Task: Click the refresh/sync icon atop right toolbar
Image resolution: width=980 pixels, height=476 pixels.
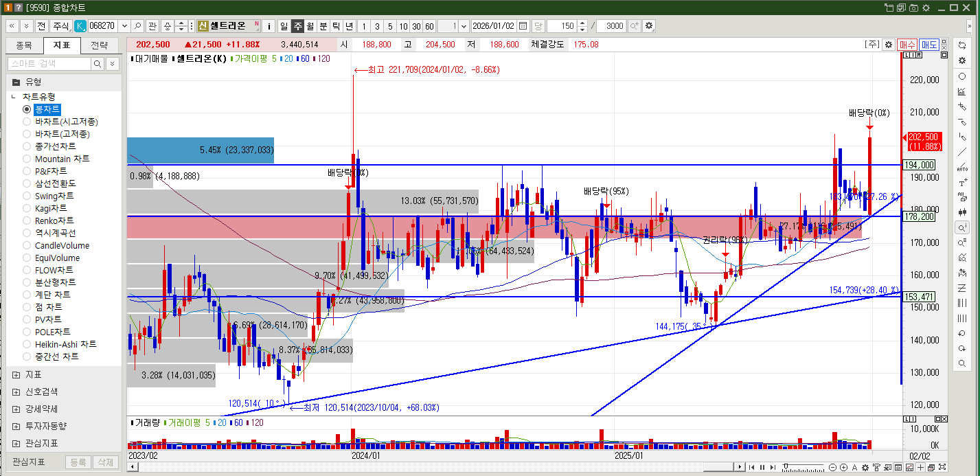Action: click(x=961, y=45)
